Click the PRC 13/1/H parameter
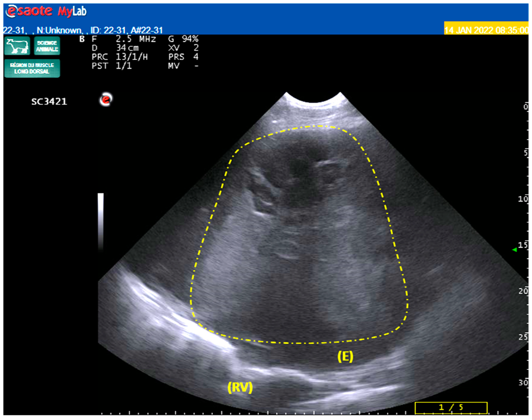The width and height of the screenshot is (532, 420). [x=120, y=57]
